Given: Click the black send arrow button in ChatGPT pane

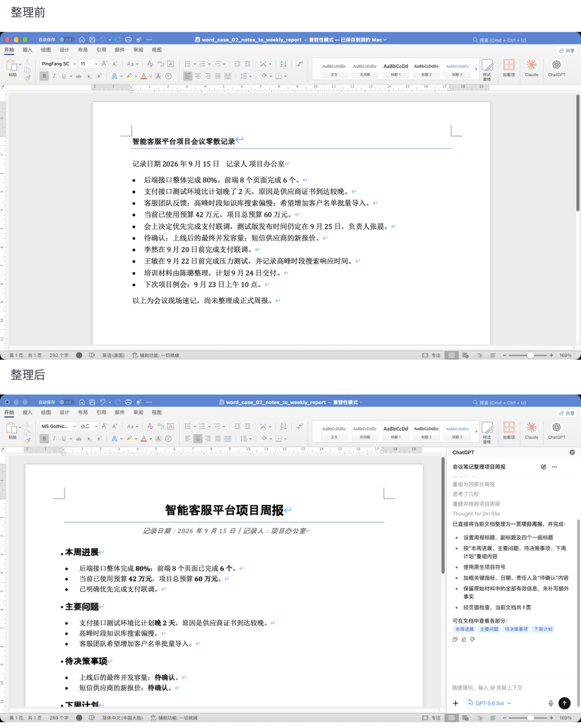Looking at the screenshot, I should tap(564, 703).
